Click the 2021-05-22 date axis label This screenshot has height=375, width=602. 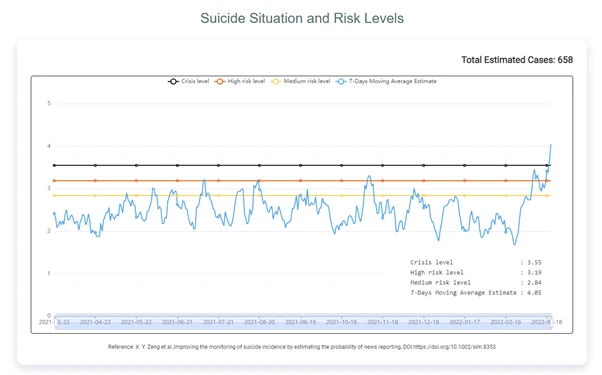(136, 322)
